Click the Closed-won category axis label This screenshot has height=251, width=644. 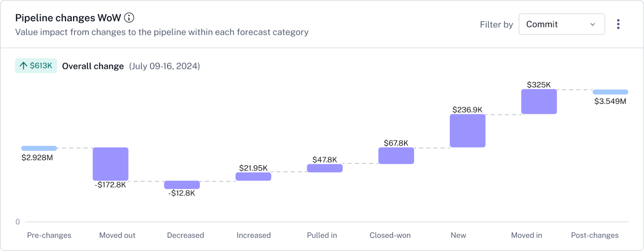[x=390, y=235]
